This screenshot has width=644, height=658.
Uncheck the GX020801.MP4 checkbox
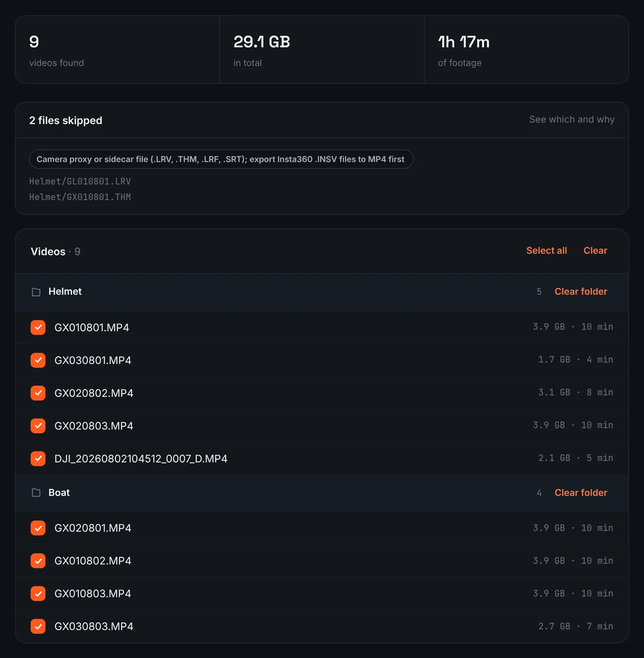[x=38, y=528]
